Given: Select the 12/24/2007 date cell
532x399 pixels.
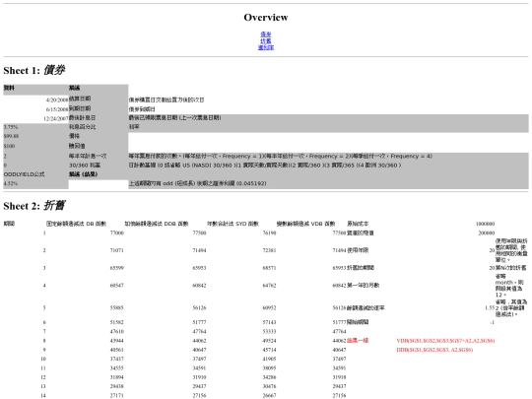Looking at the screenshot, I should click(55, 118).
